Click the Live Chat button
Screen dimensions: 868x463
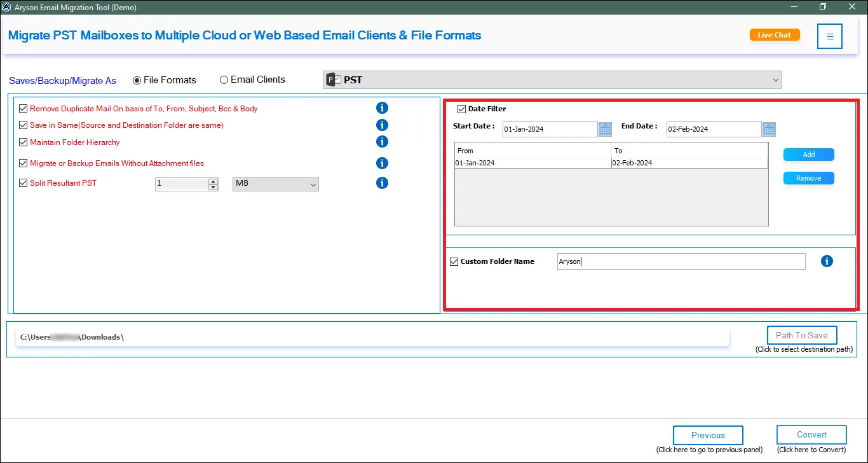[775, 35]
